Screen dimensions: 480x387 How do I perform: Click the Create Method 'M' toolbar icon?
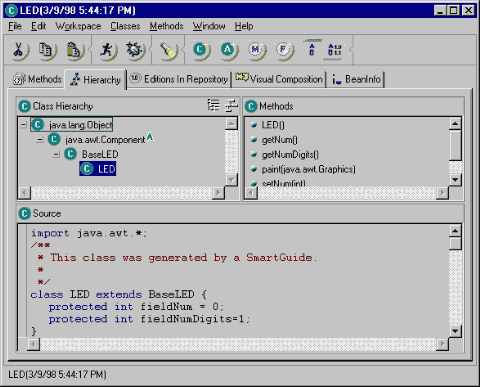pos(256,50)
